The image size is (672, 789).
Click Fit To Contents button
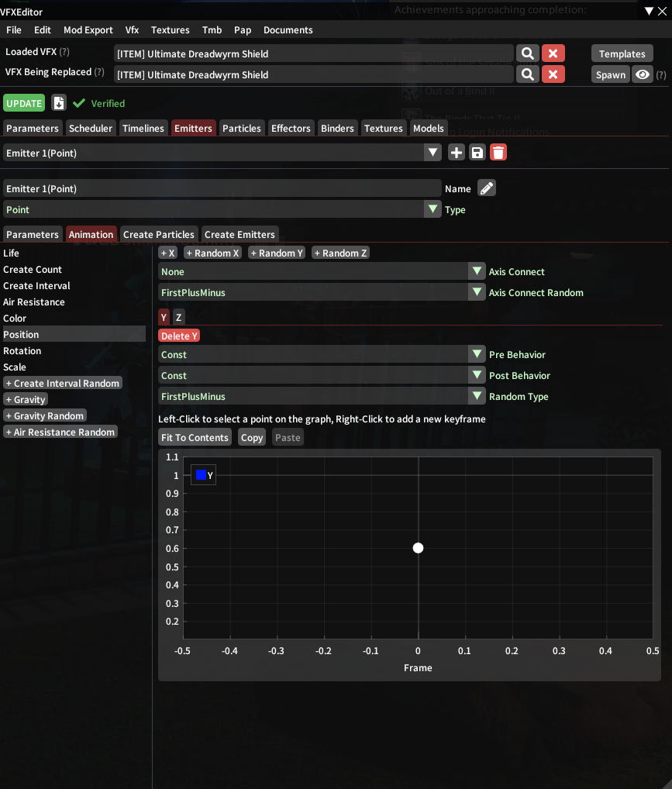pos(195,437)
